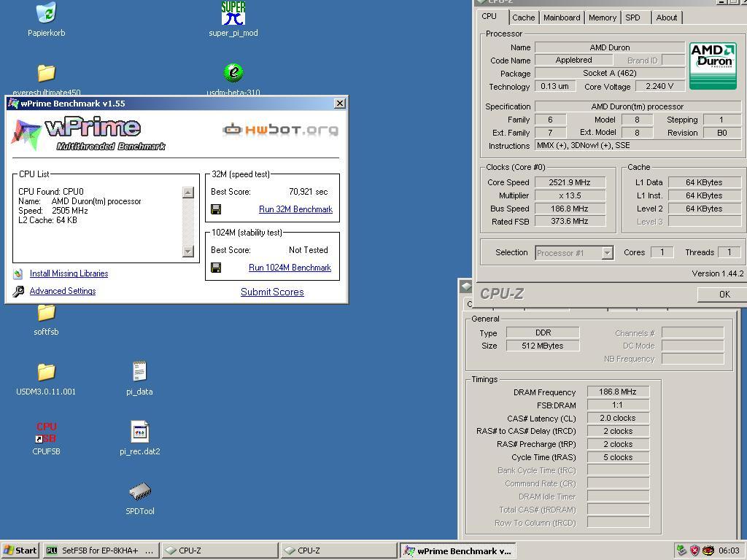
Task: Click the Bus Speed 186.8 MHz value
Action: coord(570,209)
